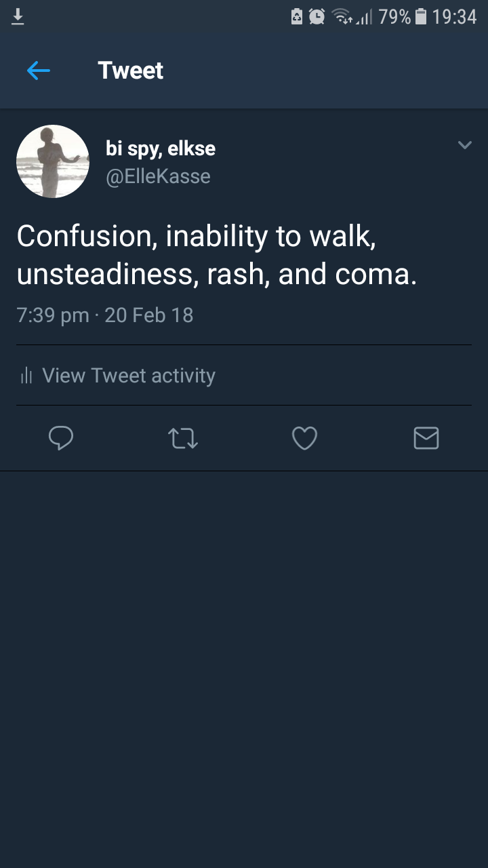The width and height of the screenshot is (488, 868).
Task: Tap the mobile signal strength bars
Action: 365,17
